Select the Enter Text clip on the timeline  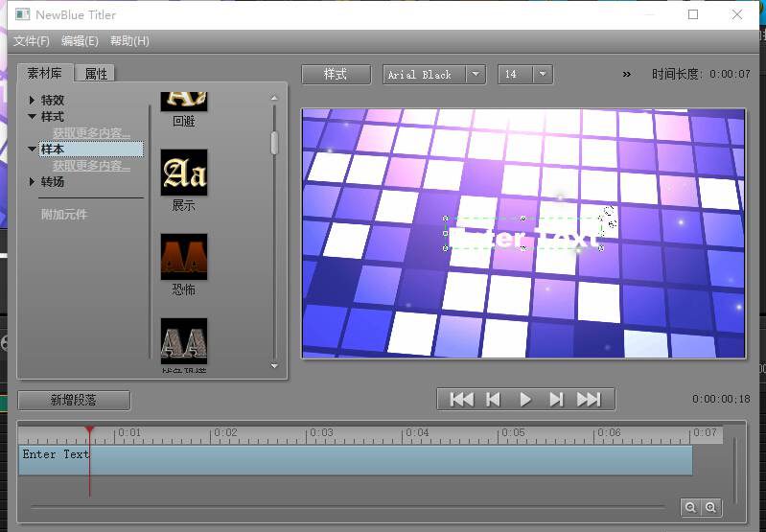pyautogui.click(x=356, y=460)
